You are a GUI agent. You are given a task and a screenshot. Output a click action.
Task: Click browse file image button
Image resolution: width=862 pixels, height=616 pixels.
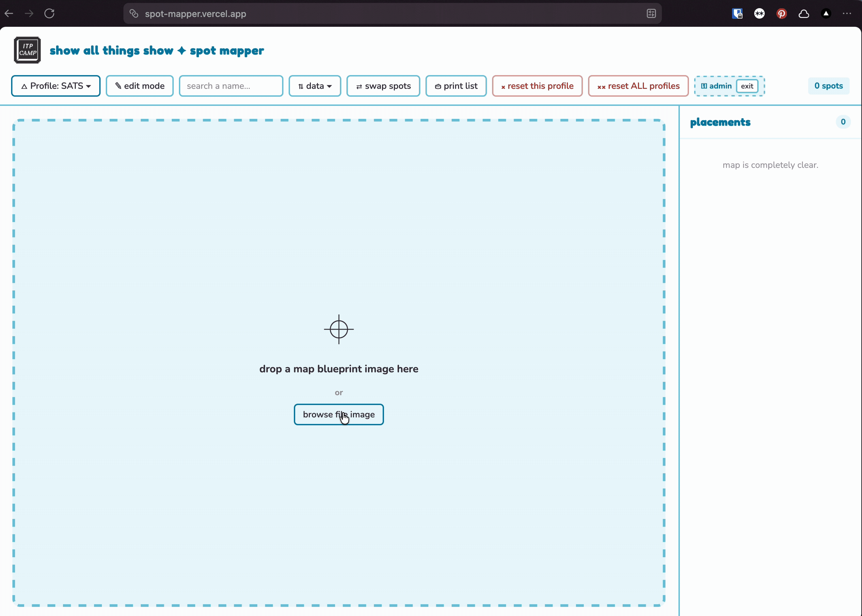pos(339,414)
